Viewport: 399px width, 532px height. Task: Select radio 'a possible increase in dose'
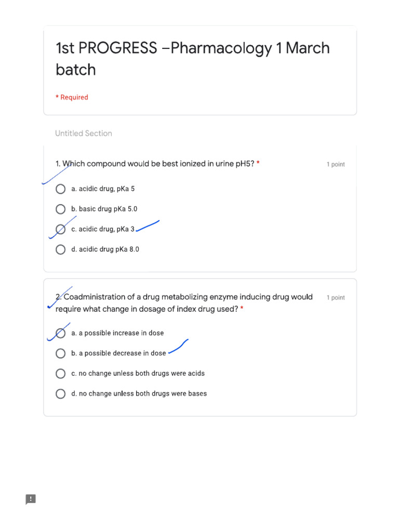coord(61,333)
